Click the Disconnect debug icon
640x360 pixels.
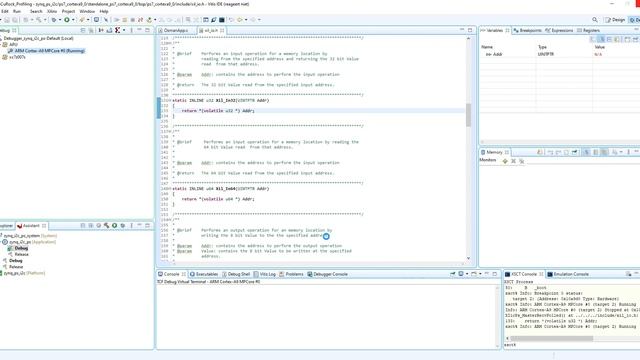[x=140, y=20]
